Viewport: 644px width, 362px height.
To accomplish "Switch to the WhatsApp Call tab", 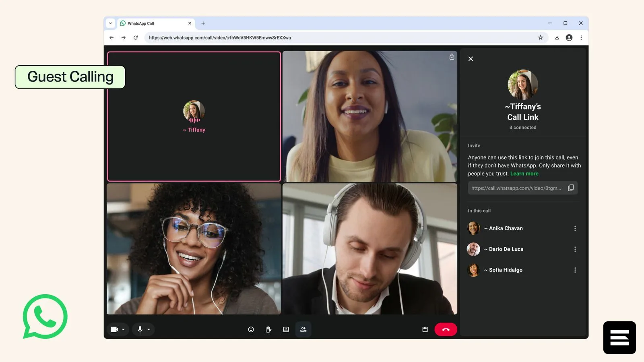I will [x=156, y=23].
